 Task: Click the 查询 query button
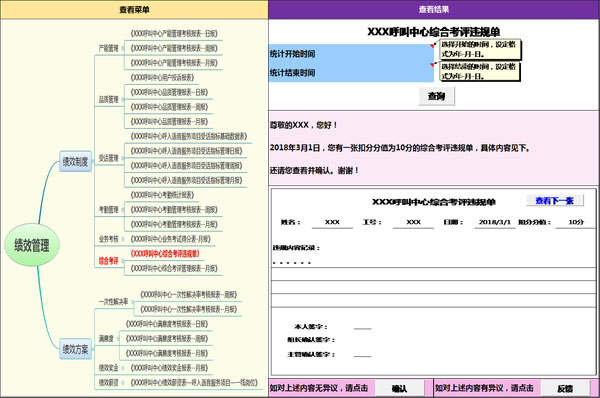437,96
